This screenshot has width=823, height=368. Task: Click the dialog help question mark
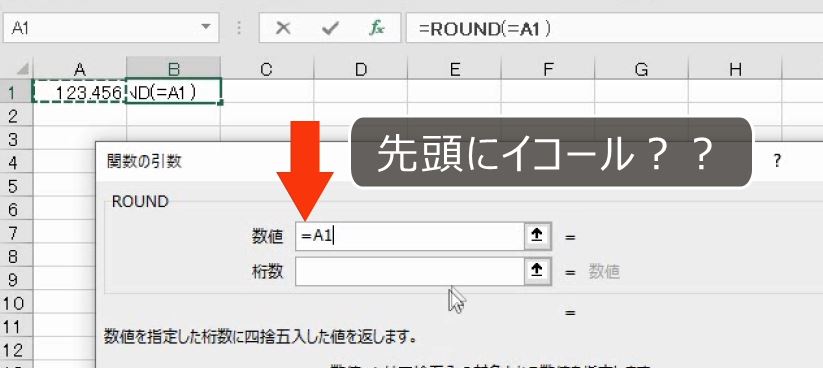point(777,161)
